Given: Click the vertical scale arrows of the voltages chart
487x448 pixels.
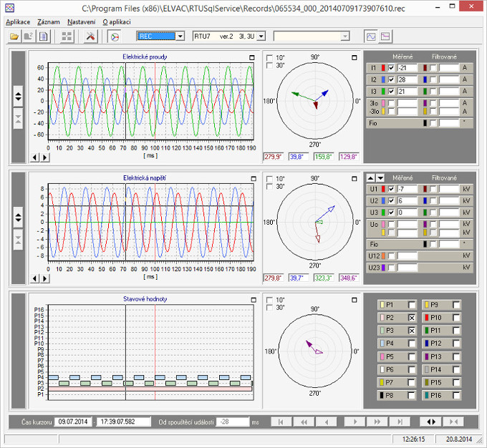Looking at the screenshot, I should pos(19,218).
